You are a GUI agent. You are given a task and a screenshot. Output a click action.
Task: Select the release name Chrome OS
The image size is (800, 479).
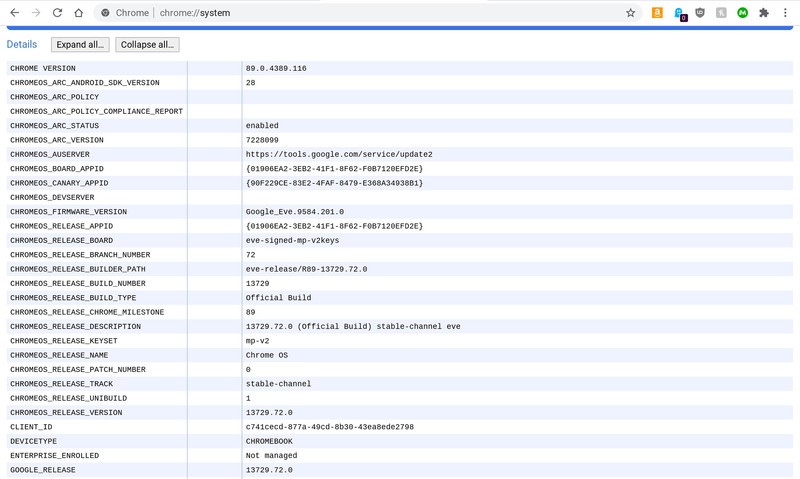coord(267,355)
